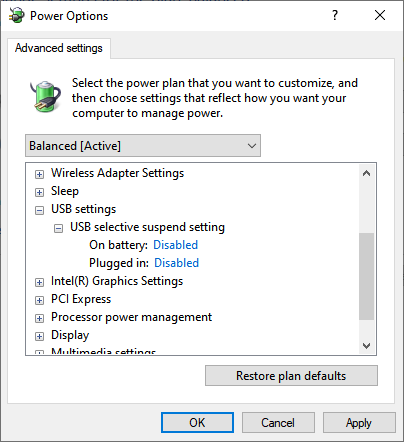Click the settings list scroll down arrow
404x442 pixels.
[367, 346]
